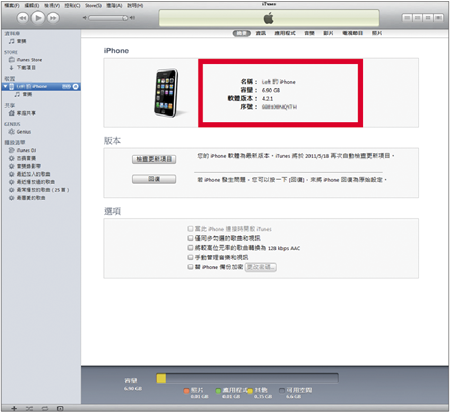Switch to list view button

point(407,18)
